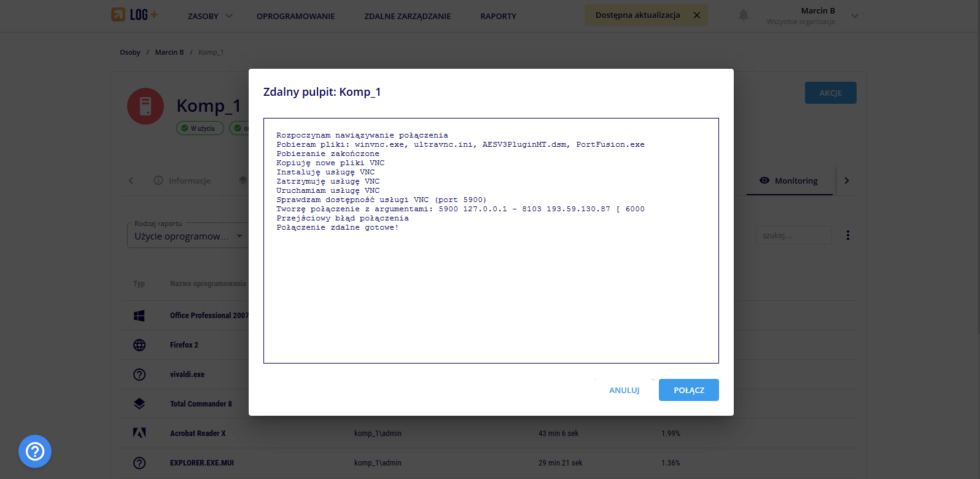Open the help question mark bubble
Viewport: 980px width, 479px height.
[35, 451]
